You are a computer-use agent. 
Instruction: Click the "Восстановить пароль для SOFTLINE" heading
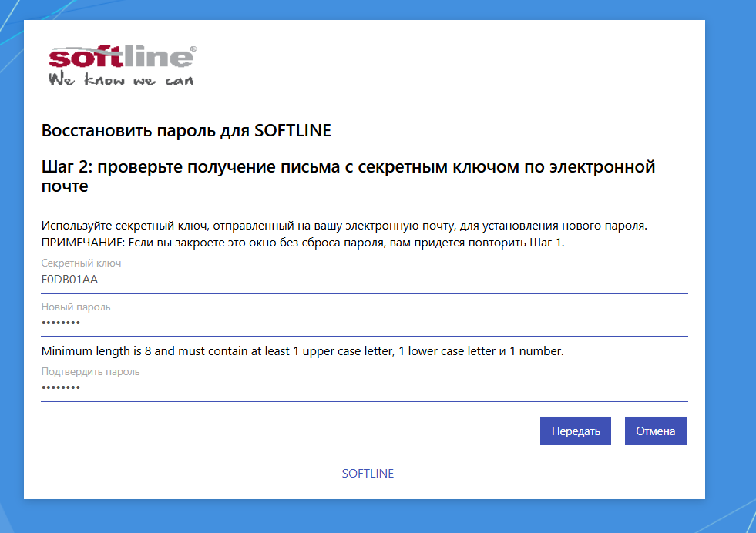tap(186, 131)
